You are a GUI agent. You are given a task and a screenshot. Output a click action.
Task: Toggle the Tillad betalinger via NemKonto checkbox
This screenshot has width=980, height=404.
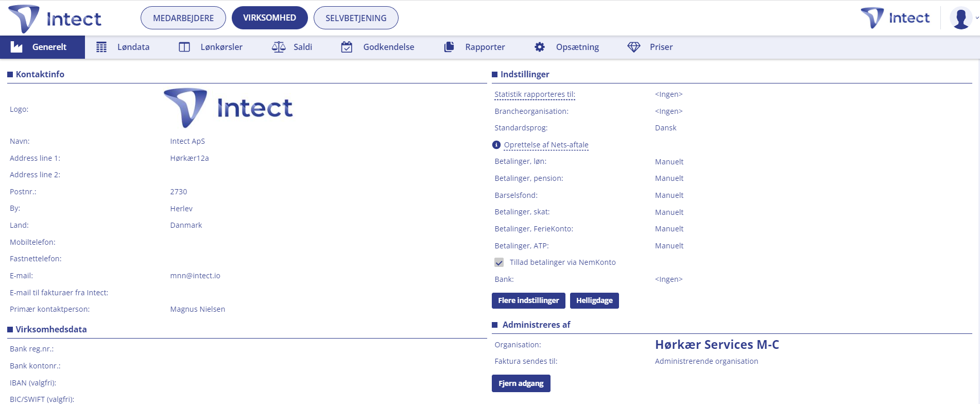click(499, 262)
